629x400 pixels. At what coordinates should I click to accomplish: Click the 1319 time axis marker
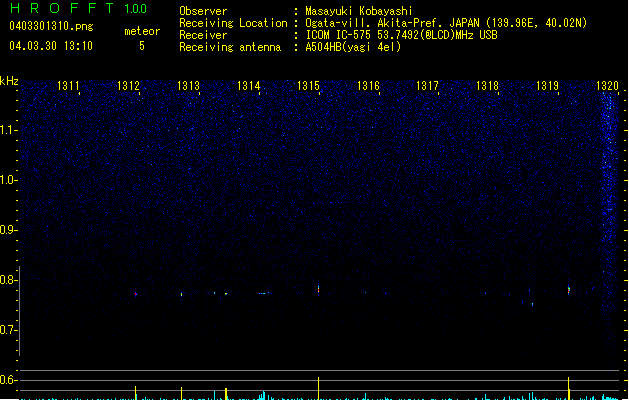[x=548, y=86]
